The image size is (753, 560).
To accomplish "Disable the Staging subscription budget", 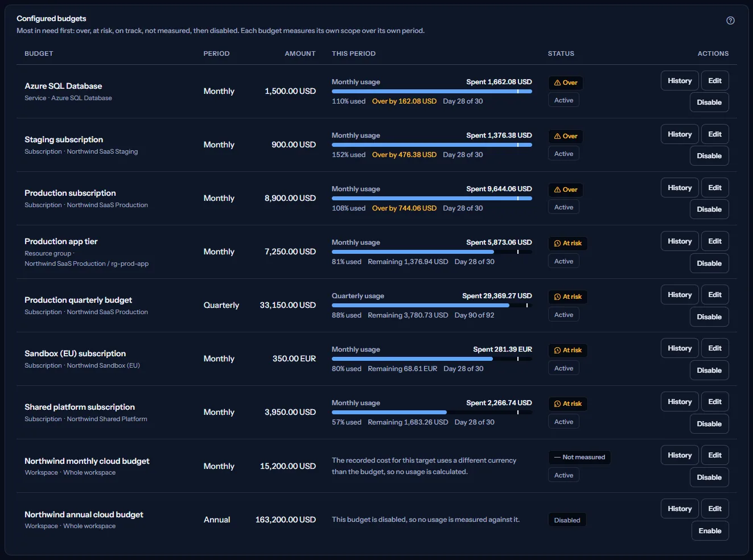I will (709, 156).
